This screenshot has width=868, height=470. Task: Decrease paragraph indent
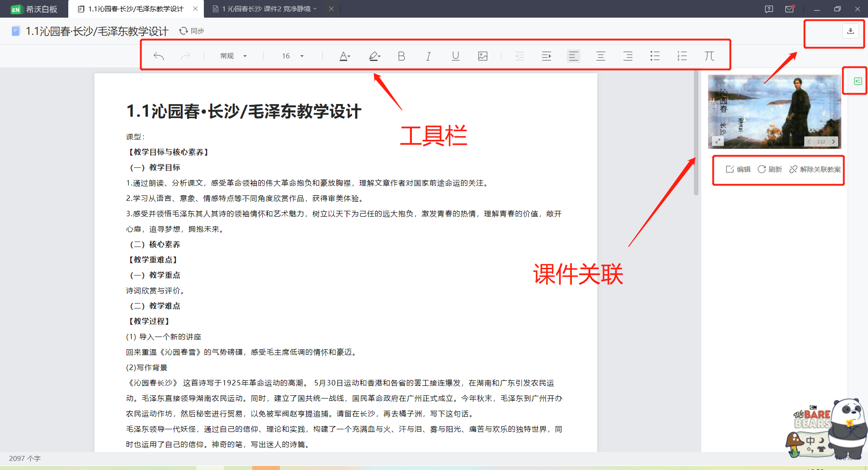click(519, 56)
